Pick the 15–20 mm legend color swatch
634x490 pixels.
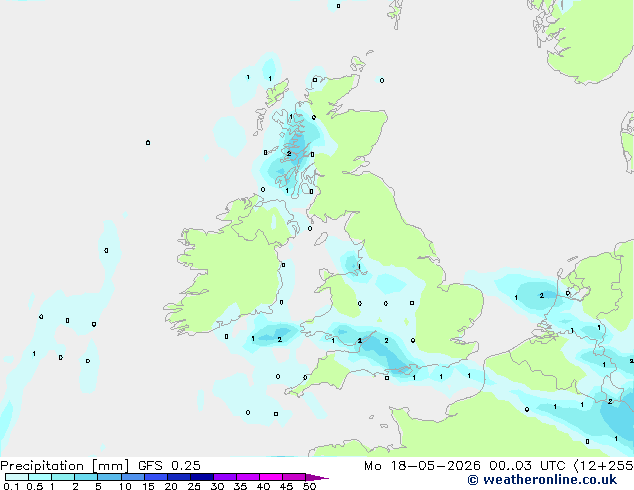(x=156, y=477)
